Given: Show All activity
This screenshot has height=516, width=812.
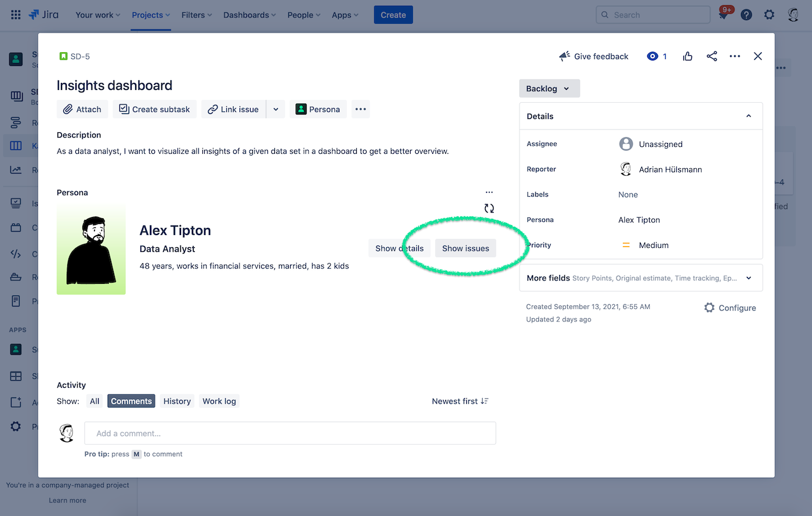Looking at the screenshot, I should coord(95,401).
